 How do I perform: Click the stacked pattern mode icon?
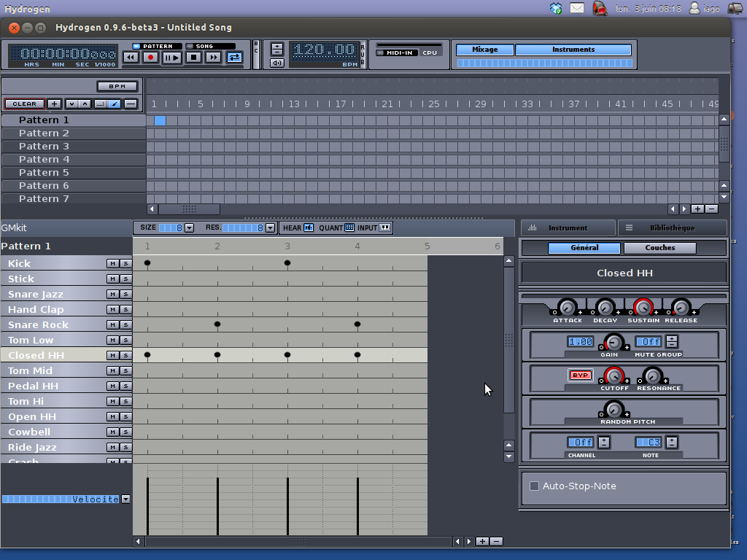pyautogui.click(x=131, y=104)
